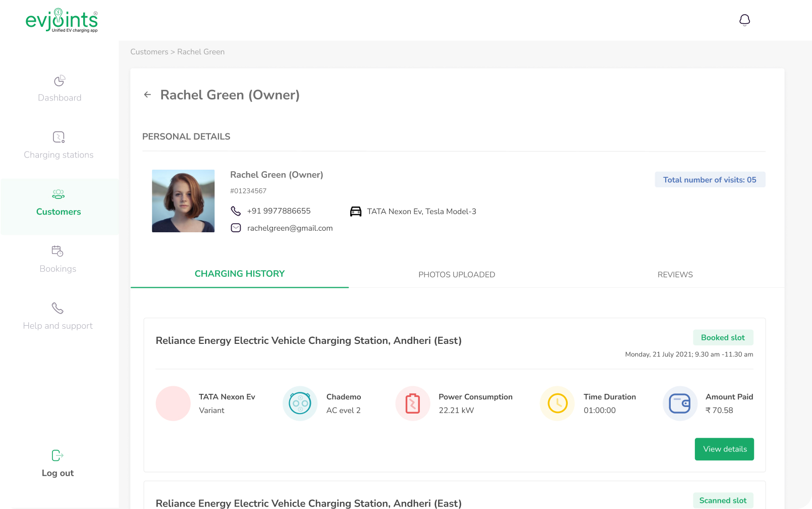Screen dimensions: 812x509
Task: Switch to the Photos Uploaded tab
Action: click(x=457, y=275)
